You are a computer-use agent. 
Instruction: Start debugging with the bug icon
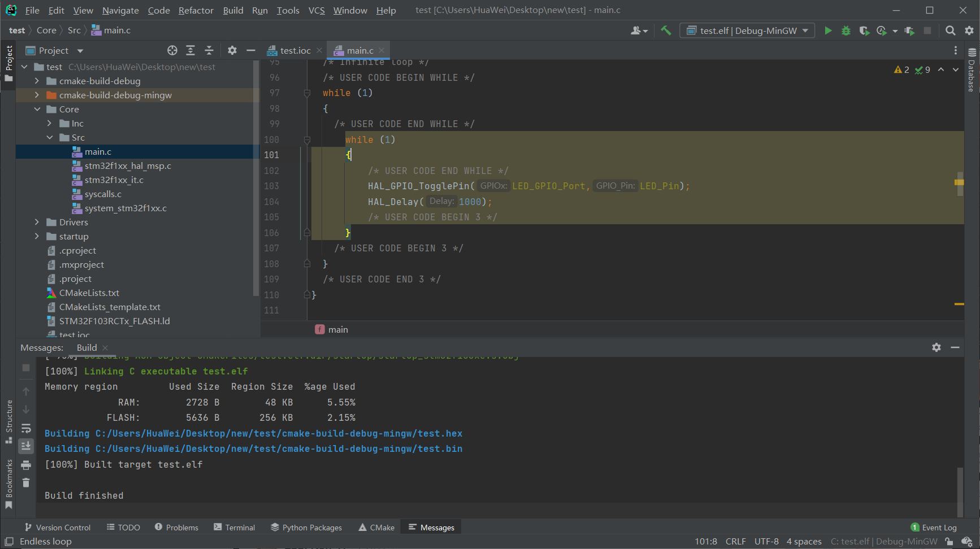(845, 30)
